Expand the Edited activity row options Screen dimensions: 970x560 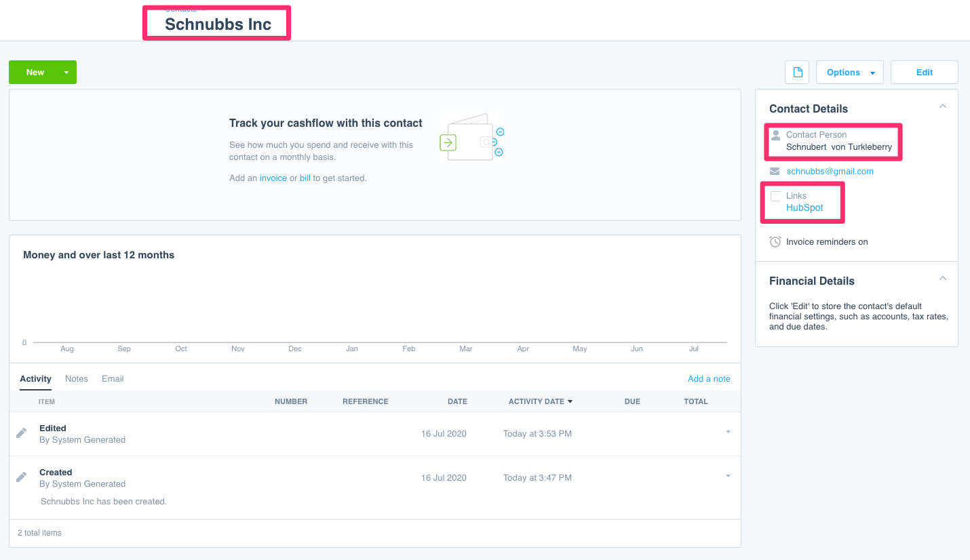(728, 431)
